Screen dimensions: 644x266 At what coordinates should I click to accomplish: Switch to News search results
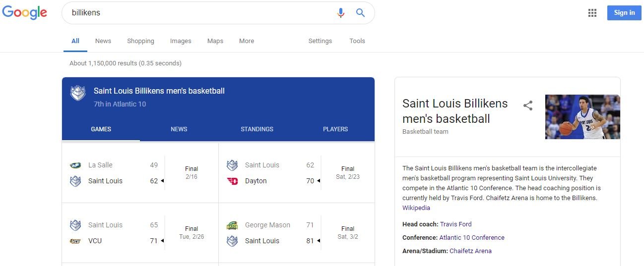coord(103,41)
